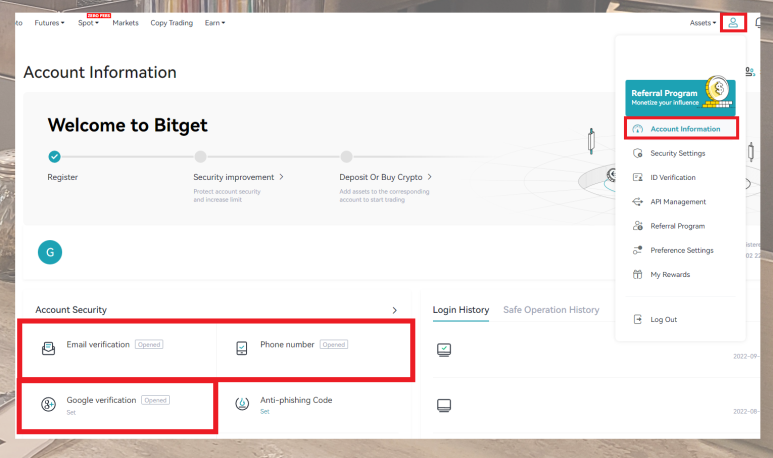Click the Opened badge next to Email verification
The image size is (773, 458).
[x=149, y=345]
